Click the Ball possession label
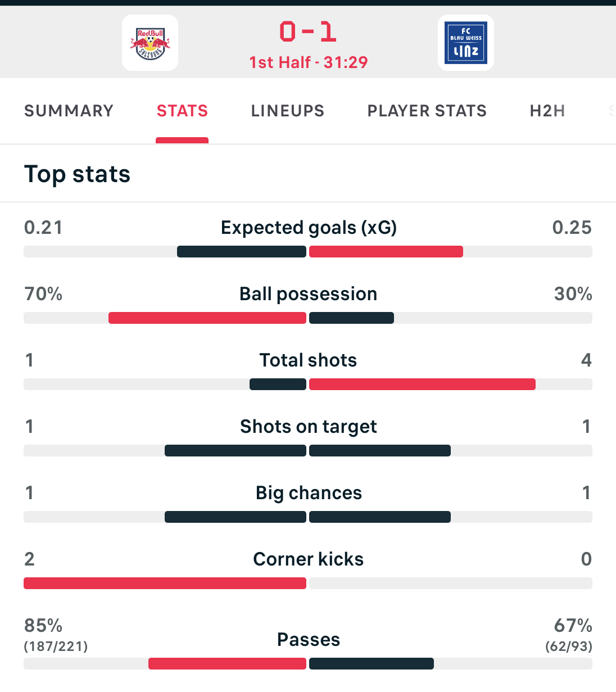 [308, 294]
